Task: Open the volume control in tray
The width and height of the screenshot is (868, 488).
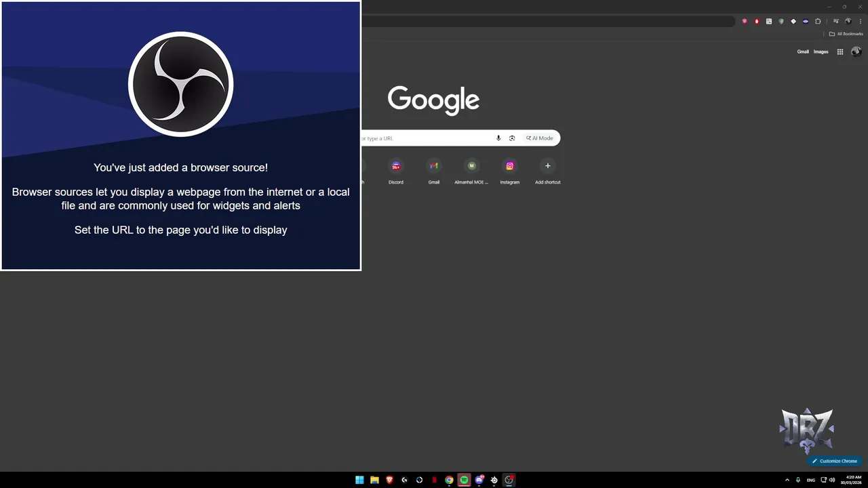Action: [832, 480]
